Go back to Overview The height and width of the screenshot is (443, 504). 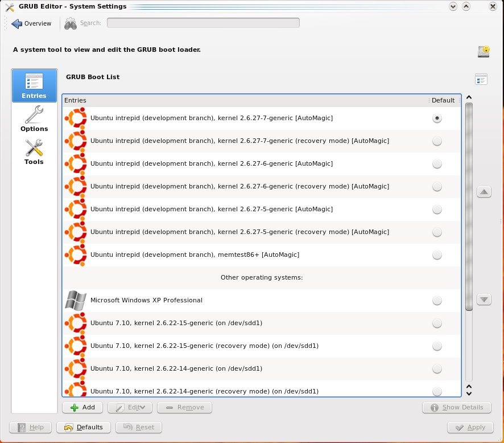tap(31, 23)
